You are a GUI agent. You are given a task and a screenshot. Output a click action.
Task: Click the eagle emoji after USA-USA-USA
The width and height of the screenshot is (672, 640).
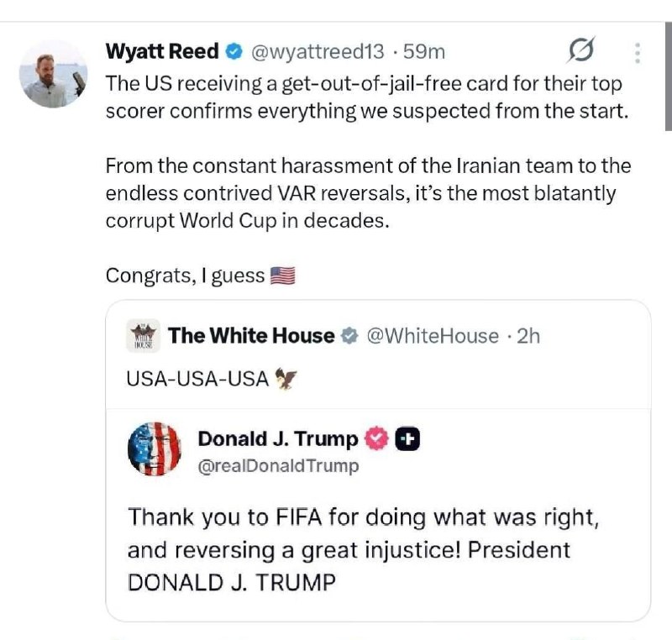click(x=286, y=379)
